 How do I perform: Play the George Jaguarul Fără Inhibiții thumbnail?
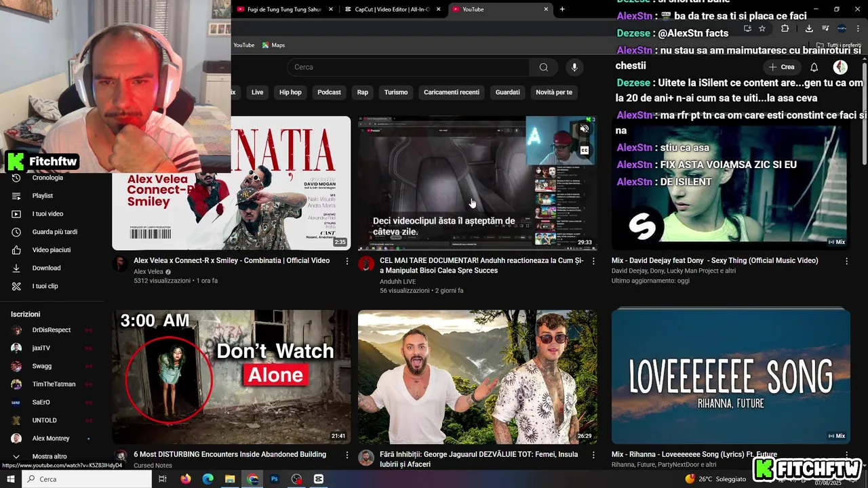[x=477, y=377]
